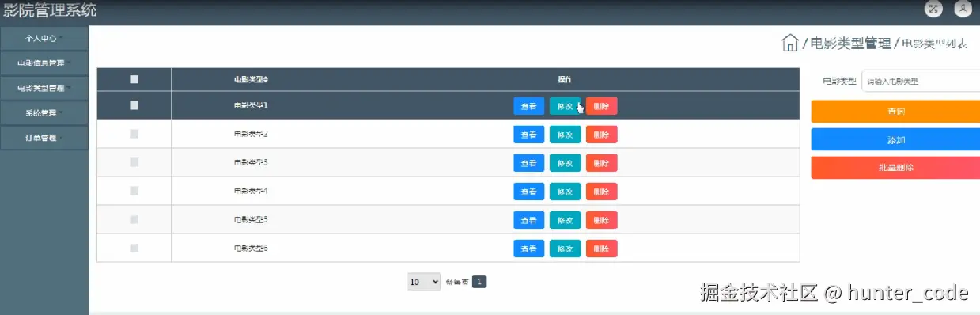Image resolution: width=980 pixels, height=315 pixels.
Task: Click 查看 for 电影类型1
Action: point(529,106)
